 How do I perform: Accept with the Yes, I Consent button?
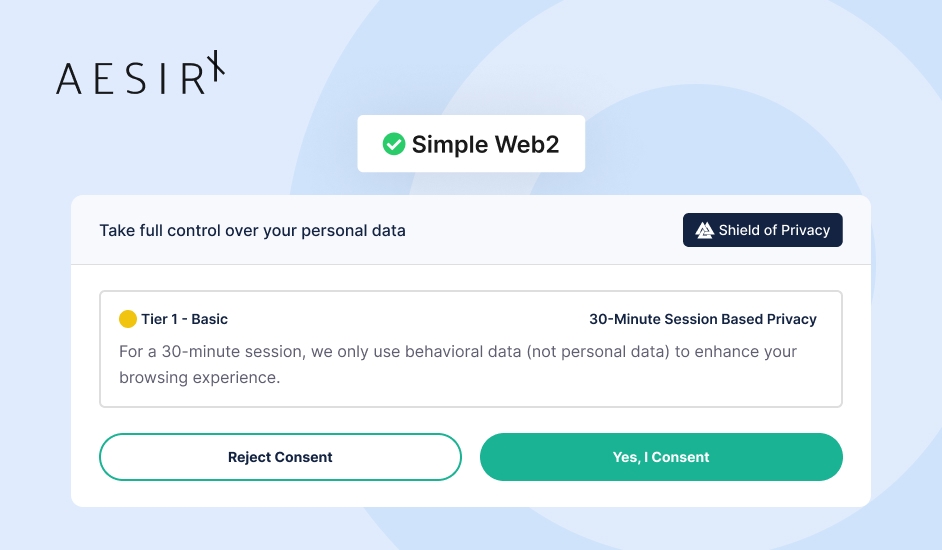point(661,457)
